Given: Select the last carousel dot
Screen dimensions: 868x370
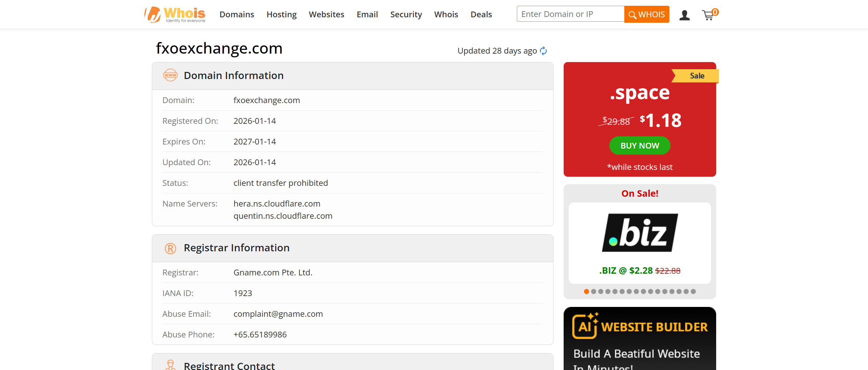Looking at the screenshot, I should point(693,291).
